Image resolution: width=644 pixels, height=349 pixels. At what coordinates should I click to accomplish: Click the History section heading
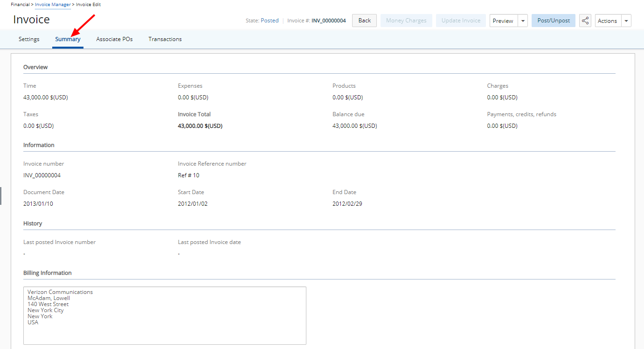pos(33,223)
